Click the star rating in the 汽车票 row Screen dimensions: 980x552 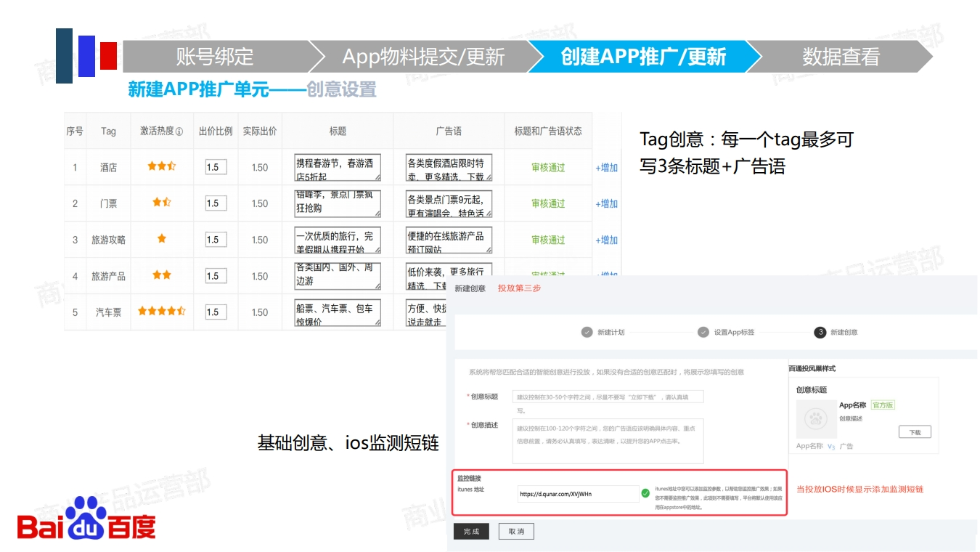point(162,311)
